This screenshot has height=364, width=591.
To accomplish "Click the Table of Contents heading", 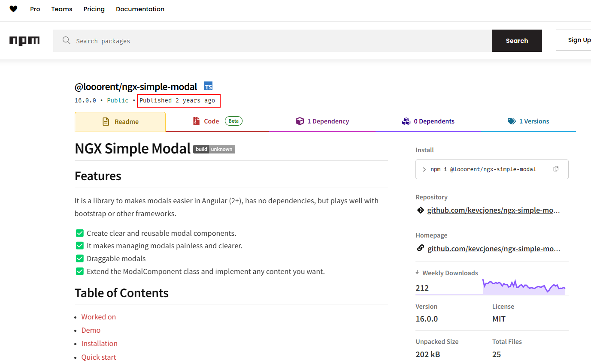I will pos(121,293).
